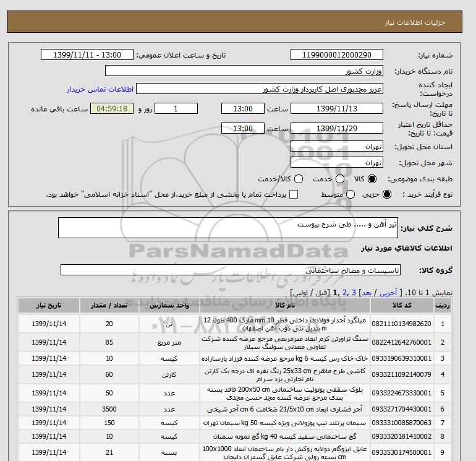Go to آخرین page link

(388, 293)
